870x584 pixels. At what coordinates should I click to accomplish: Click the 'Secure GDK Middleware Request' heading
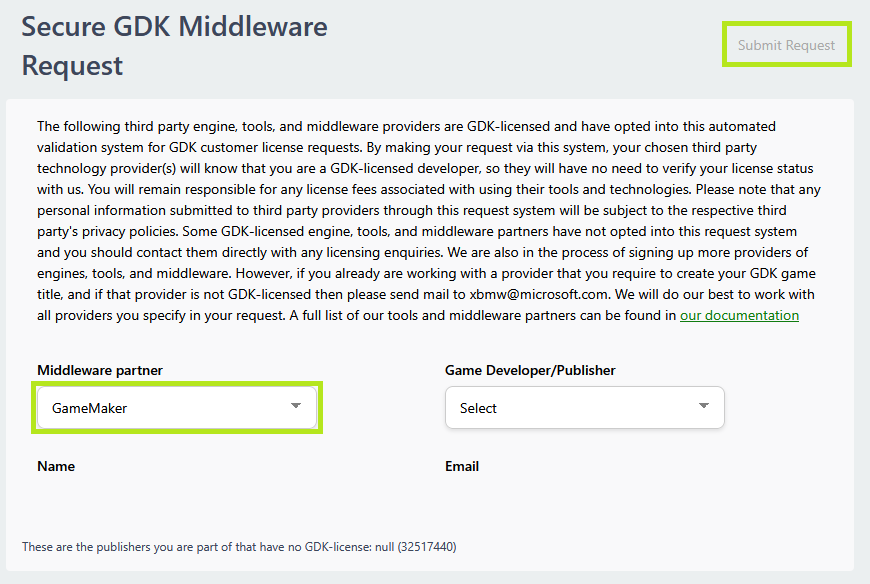click(174, 46)
